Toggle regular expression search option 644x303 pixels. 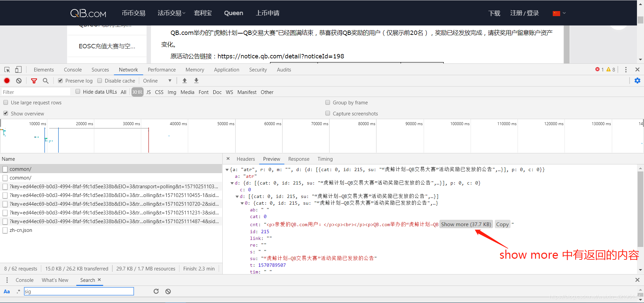[18, 291]
